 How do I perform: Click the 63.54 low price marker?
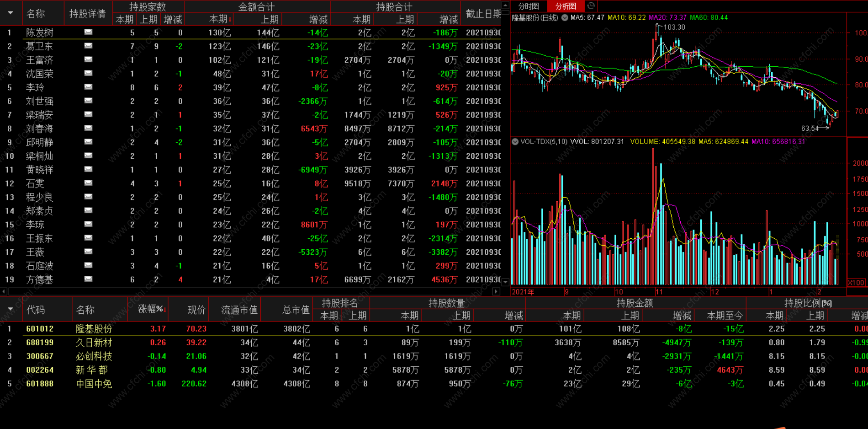coord(810,129)
